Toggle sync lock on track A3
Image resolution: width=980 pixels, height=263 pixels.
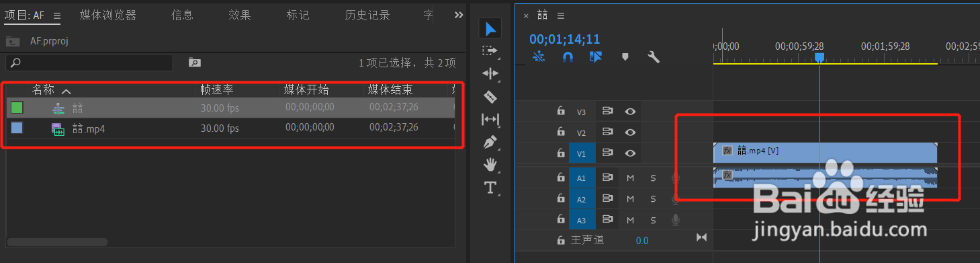(x=608, y=219)
